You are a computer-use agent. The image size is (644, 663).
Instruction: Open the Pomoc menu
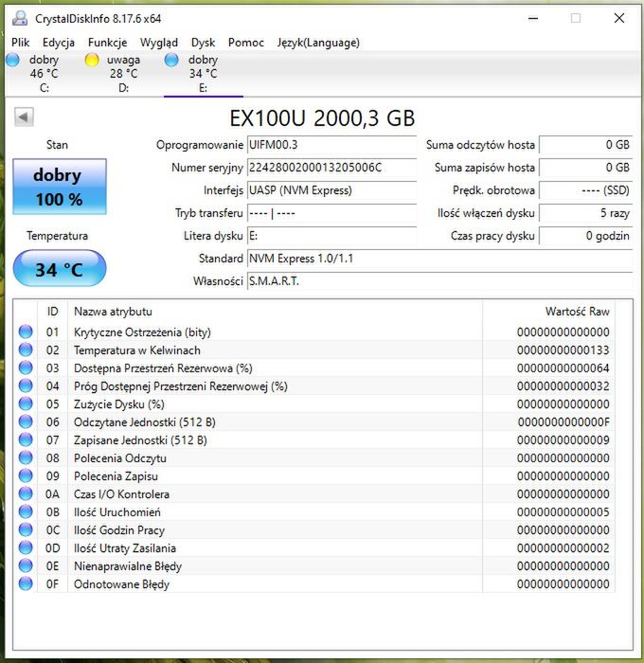pos(246,43)
